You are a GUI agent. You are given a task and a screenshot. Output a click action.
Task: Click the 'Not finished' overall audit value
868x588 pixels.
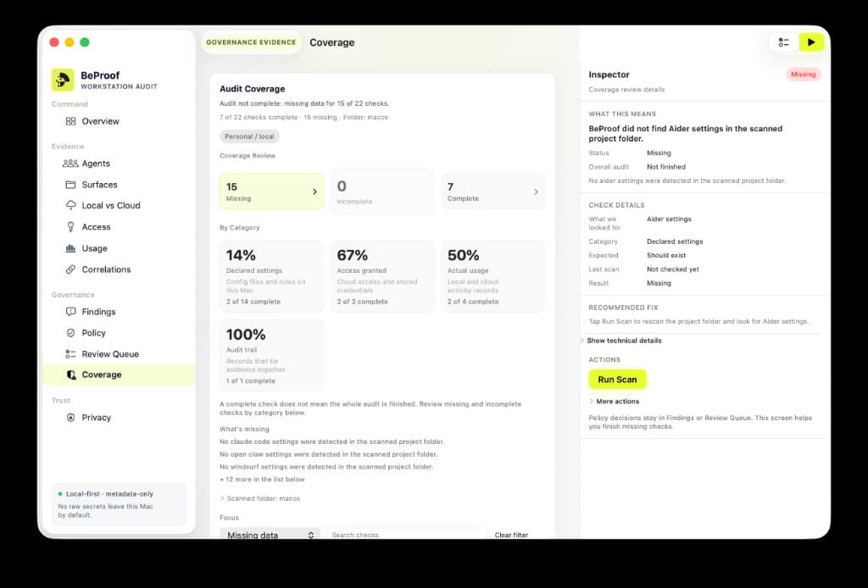tap(666, 167)
